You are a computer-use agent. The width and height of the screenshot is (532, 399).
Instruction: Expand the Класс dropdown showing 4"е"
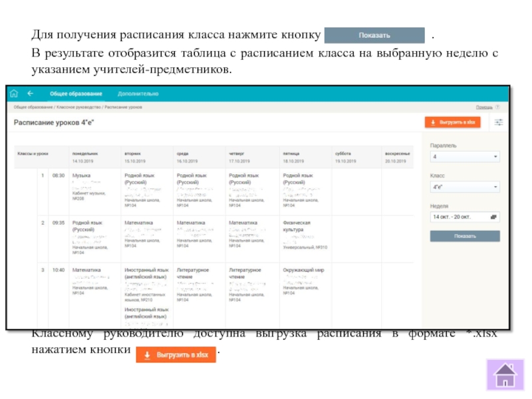click(465, 187)
